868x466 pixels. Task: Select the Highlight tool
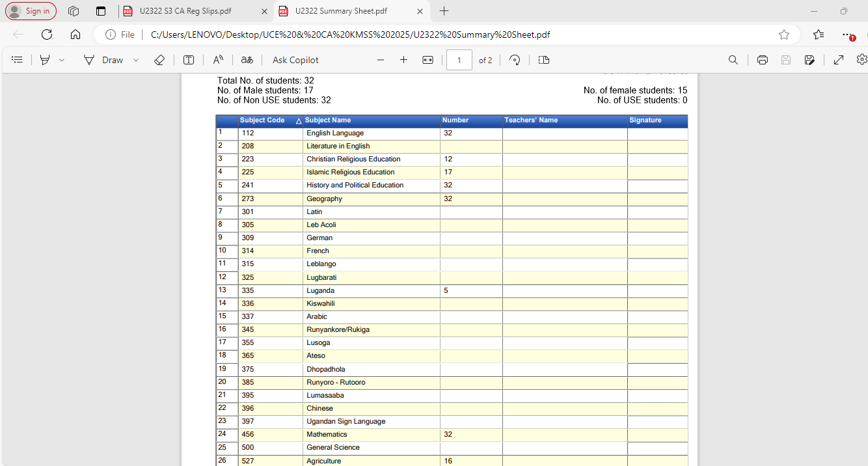click(44, 60)
